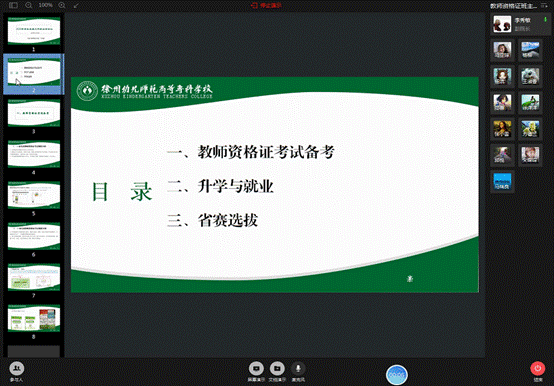Select slide 1 thumbnail
The width and height of the screenshot is (554, 386).
click(34, 31)
